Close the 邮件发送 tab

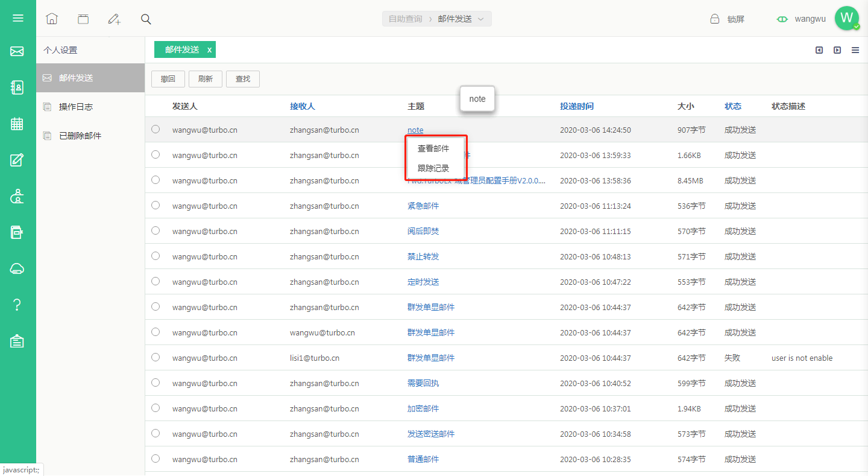[x=209, y=50]
